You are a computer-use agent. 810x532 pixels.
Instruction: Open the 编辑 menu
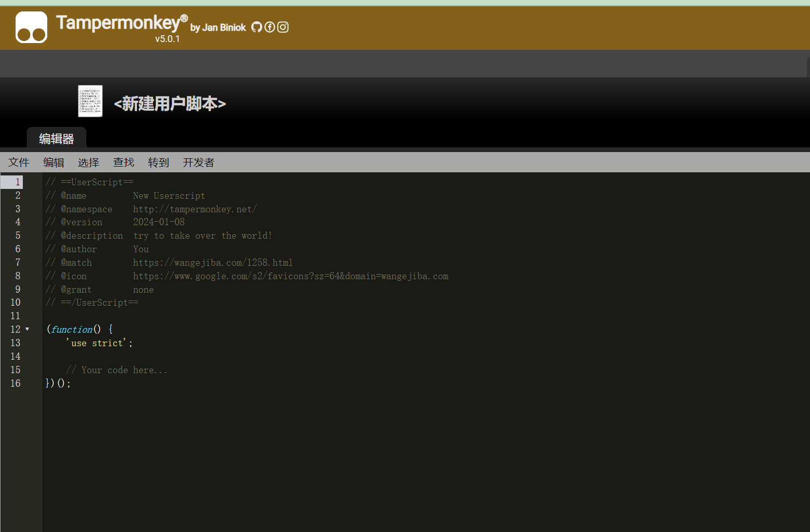[x=53, y=162]
